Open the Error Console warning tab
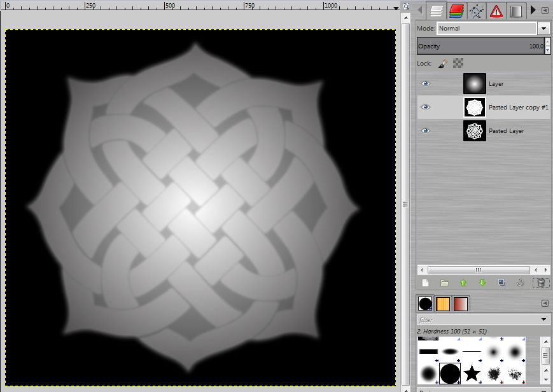553x392 pixels. 496,11
